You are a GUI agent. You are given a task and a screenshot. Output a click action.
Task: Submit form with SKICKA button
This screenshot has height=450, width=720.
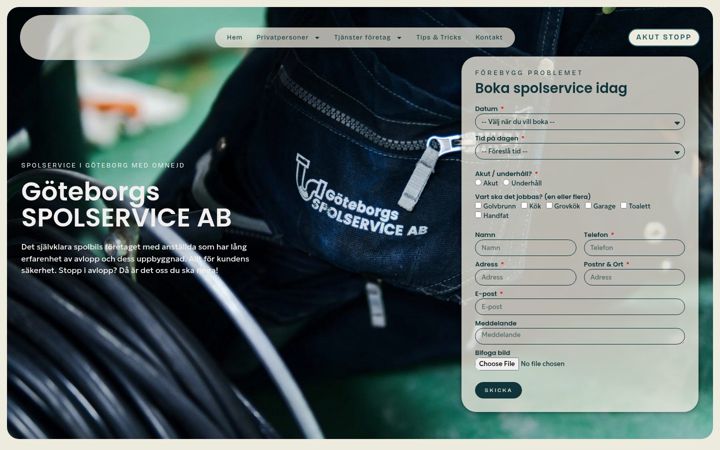[498, 390]
